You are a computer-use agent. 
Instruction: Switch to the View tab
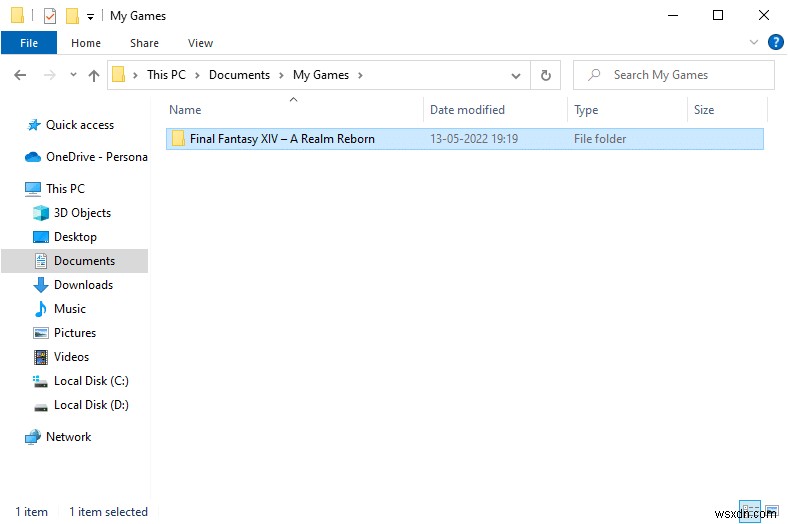200,43
